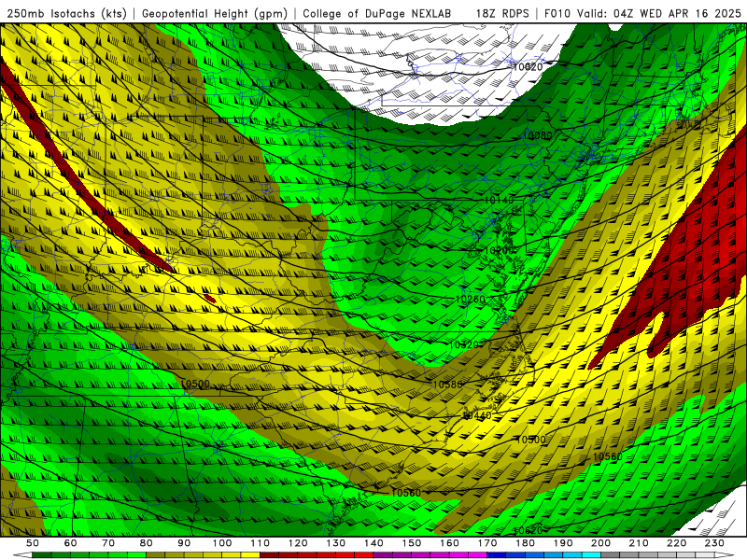Select the 10140 contour label
747x560 pixels.
(500, 200)
